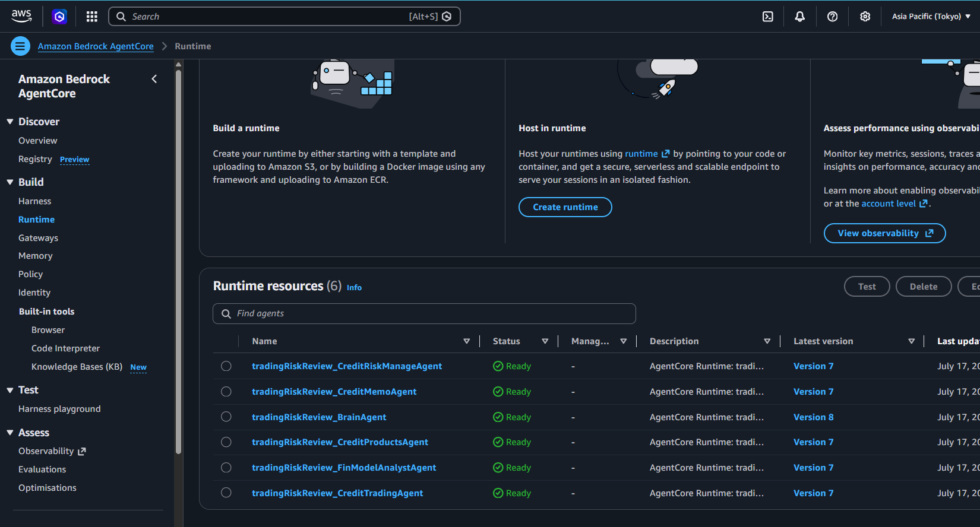
Task: Open Harness playground in the sidebar
Action: click(59, 409)
